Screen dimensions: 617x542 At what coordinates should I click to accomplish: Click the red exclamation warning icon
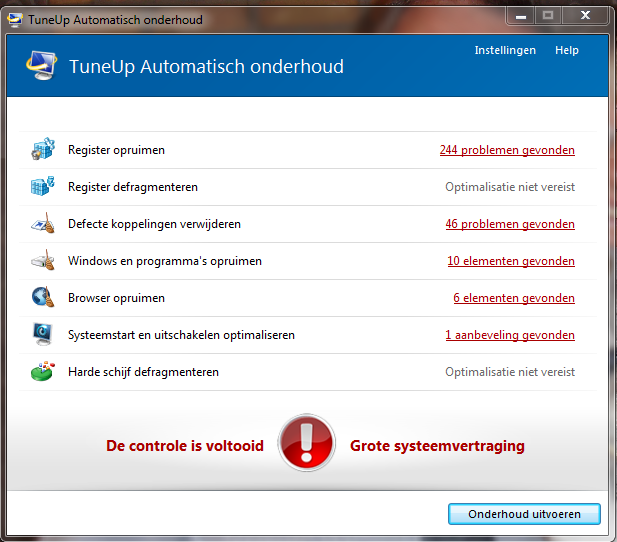tap(307, 443)
